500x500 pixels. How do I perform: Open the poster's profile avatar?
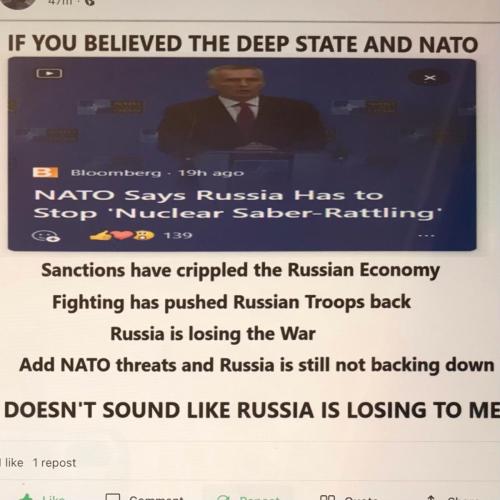pyautogui.click(x=18, y=4)
